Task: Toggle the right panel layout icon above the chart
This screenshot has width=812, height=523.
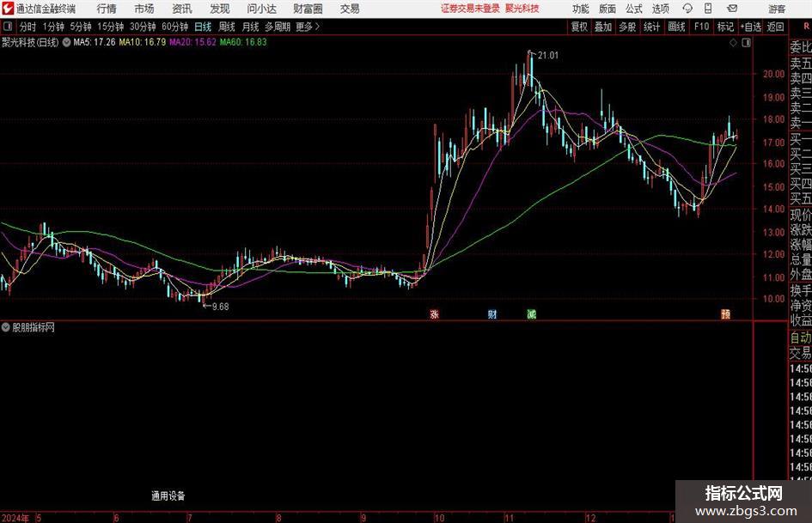Action: [746, 43]
